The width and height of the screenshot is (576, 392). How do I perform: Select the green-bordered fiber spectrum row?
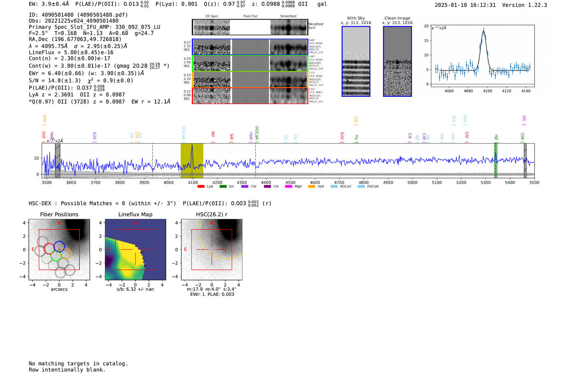(250, 63)
